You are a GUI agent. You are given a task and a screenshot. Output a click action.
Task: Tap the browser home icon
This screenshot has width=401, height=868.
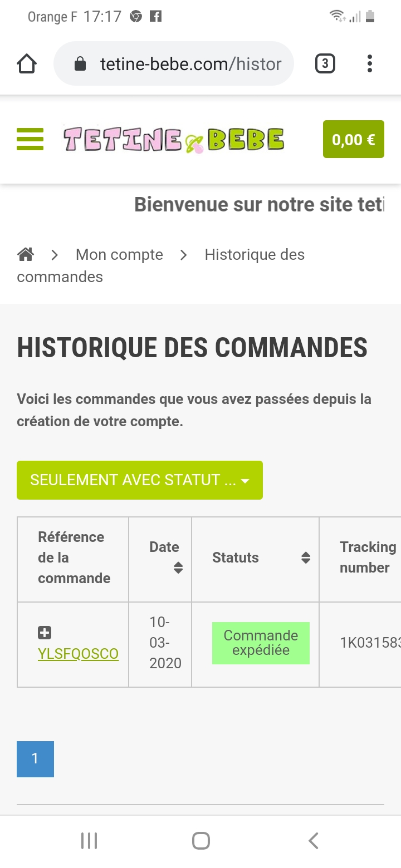click(27, 64)
